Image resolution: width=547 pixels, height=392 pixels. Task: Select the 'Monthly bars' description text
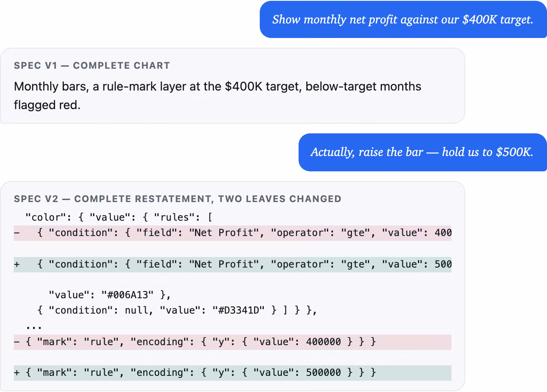tap(217, 96)
